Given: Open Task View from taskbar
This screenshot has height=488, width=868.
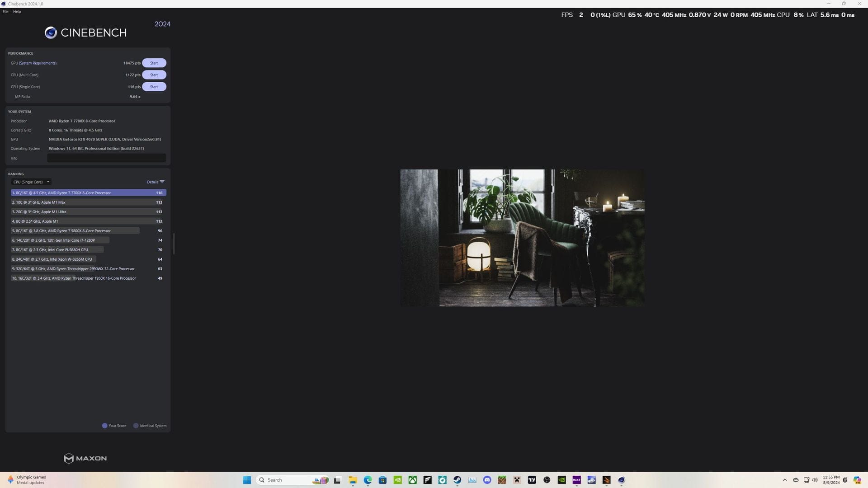Looking at the screenshot, I should coord(337,480).
